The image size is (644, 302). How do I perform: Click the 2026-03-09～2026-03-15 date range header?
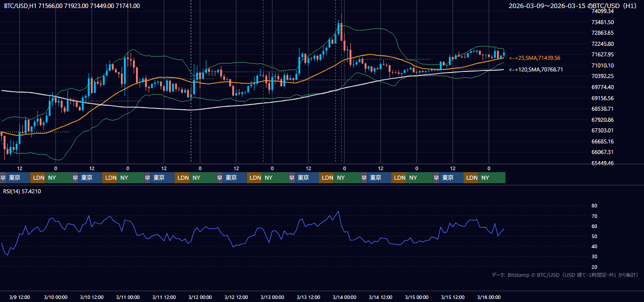573,6
